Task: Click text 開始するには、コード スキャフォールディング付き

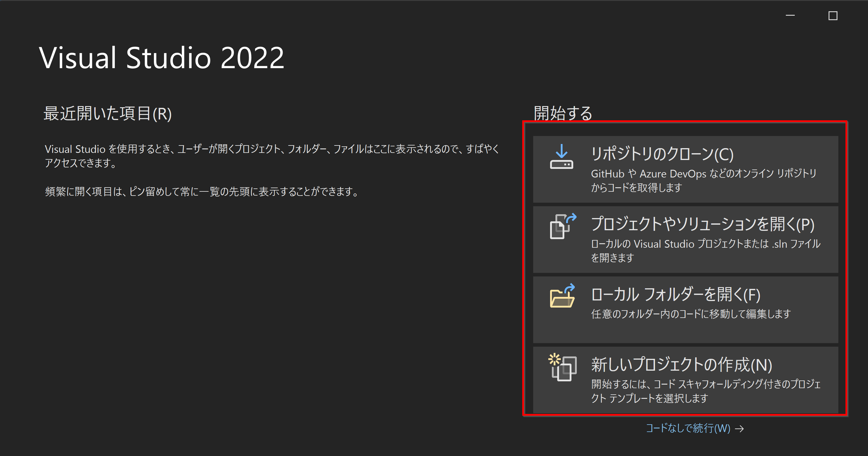Action: tap(705, 391)
